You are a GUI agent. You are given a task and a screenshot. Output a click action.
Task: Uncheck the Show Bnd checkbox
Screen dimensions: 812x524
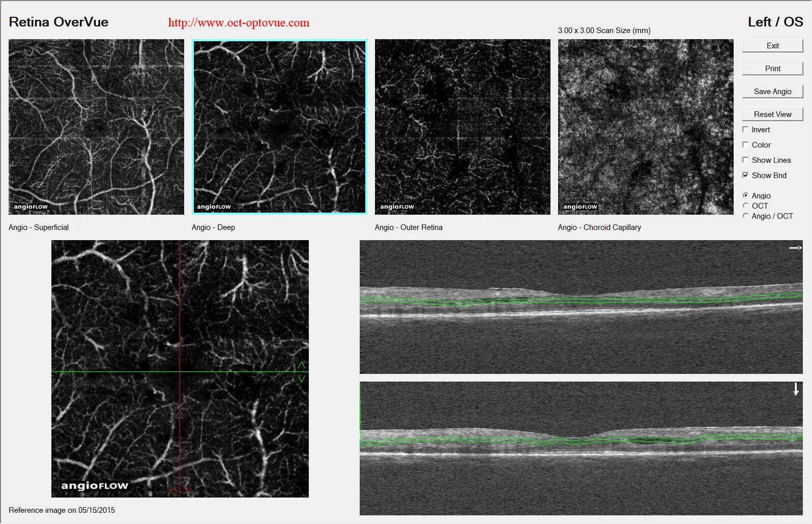coord(745,176)
